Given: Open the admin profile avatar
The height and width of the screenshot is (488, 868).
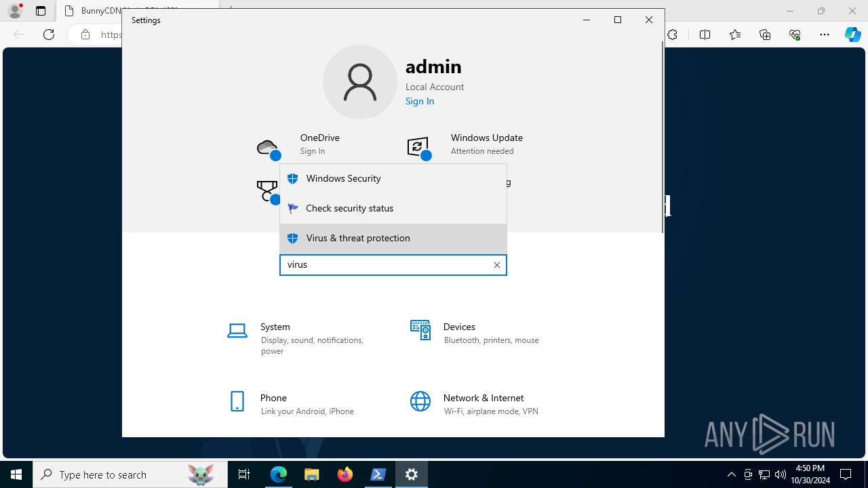Looking at the screenshot, I should click(x=360, y=82).
